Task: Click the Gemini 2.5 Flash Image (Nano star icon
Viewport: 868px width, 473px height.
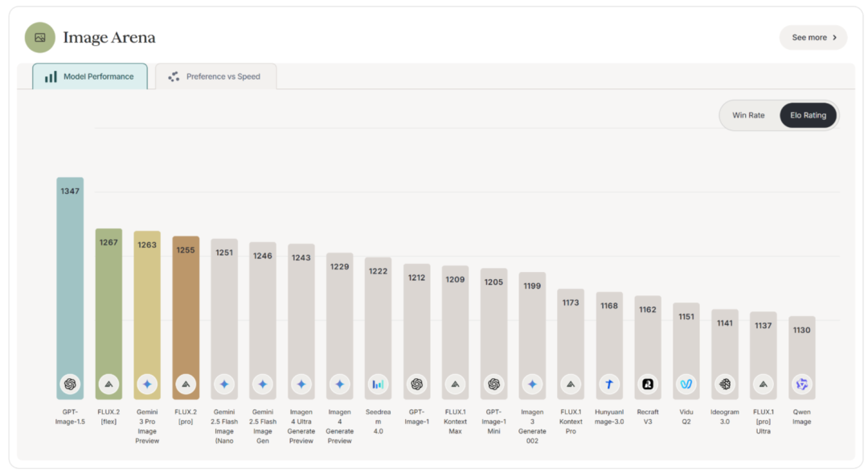Action: (x=224, y=384)
